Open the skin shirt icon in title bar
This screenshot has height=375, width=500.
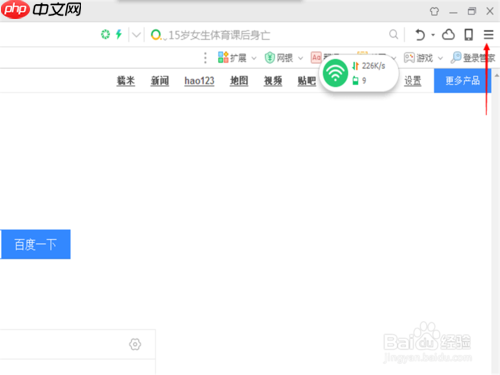[x=434, y=11]
